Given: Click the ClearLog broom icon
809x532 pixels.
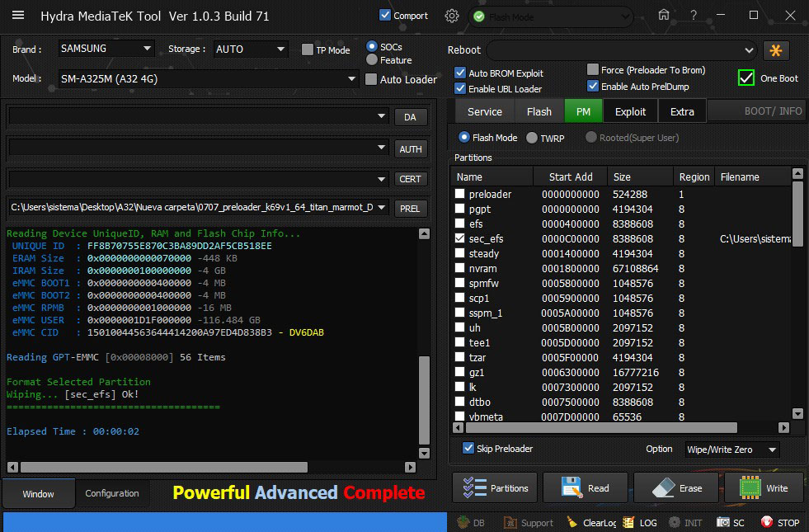Looking at the screenshot, I should pyautogui.click(x=571, y=522).
